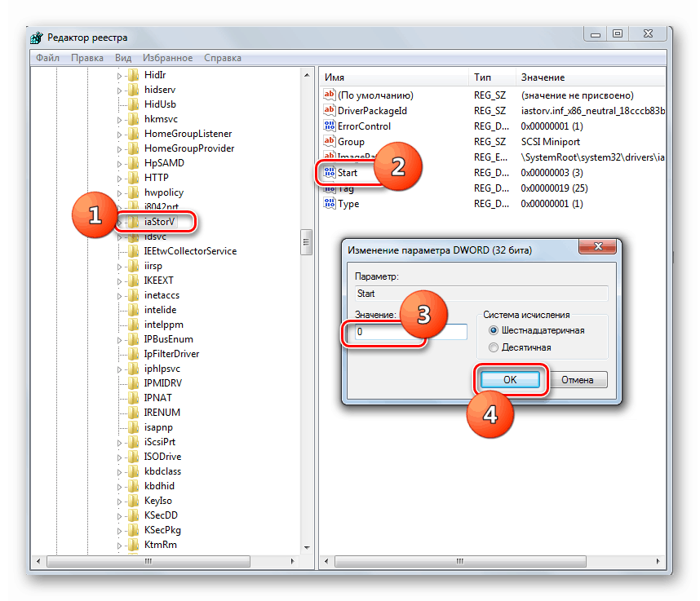The image size is (700, 601).
Task: Open the Правка menu
Action: 87,57
